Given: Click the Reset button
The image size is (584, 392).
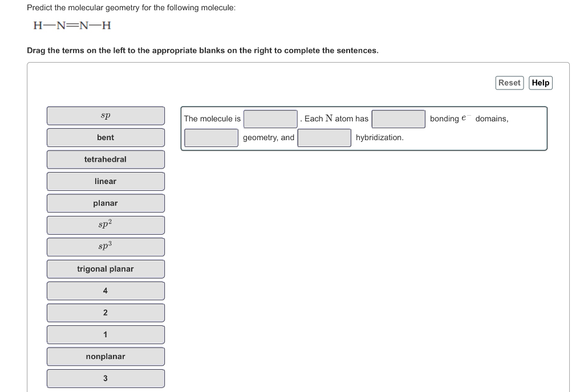Looking at the screenshot, I should point(509,83).
